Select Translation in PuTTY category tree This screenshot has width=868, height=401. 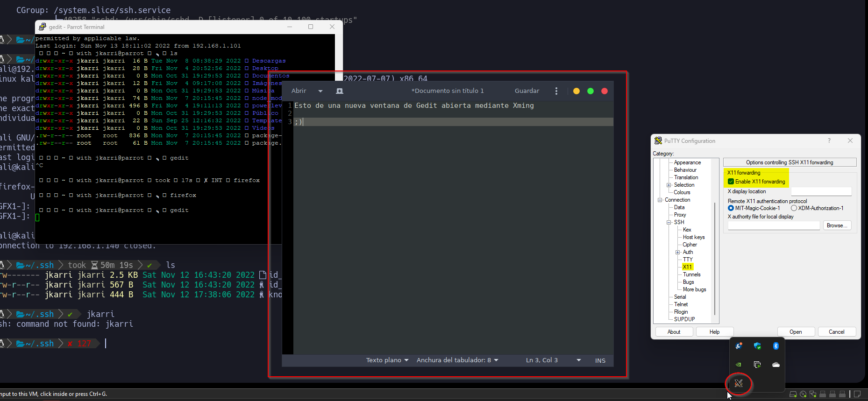(x=686, y=177)
